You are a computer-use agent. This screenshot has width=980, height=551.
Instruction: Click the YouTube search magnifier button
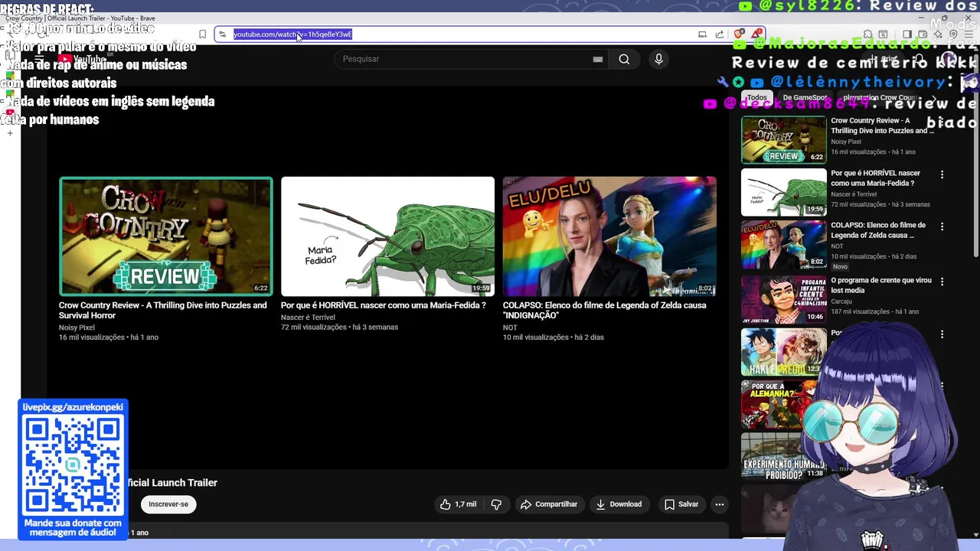click(x=624, y=59)
